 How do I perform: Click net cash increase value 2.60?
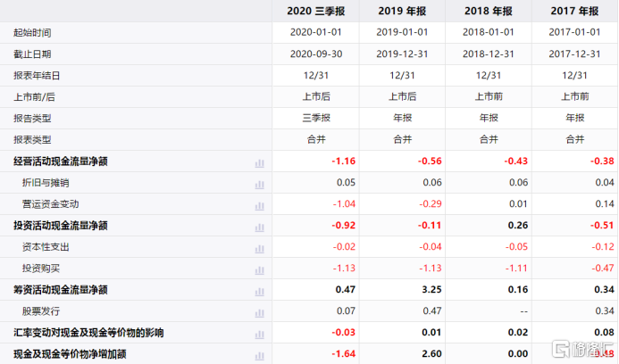click(x=432, y=354)
